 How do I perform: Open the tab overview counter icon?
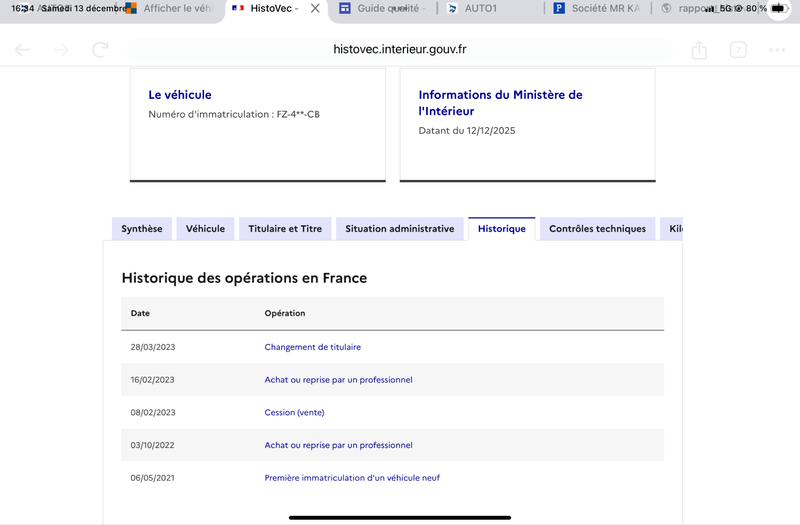738,50
